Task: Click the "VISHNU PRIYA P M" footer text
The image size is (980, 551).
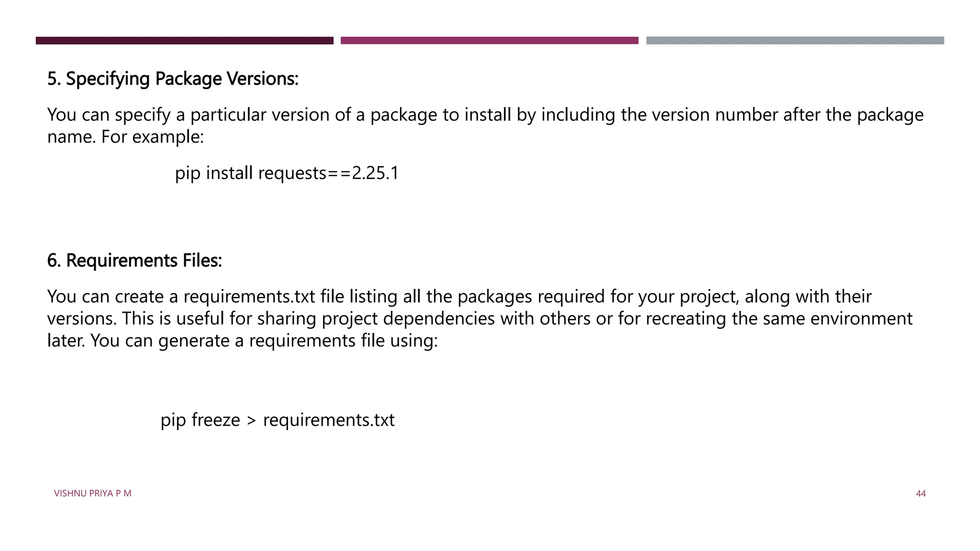Action: (92, 493)
